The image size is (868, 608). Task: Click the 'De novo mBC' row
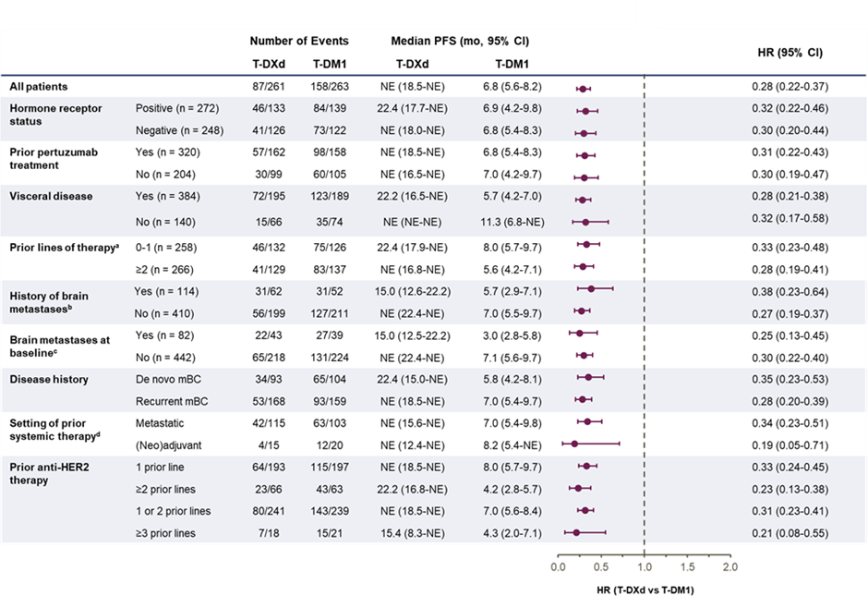point(168,380)
